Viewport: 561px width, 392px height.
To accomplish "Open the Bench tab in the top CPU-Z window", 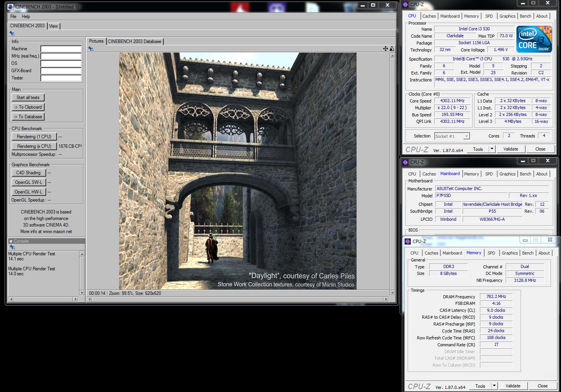I will click(525, 16).
